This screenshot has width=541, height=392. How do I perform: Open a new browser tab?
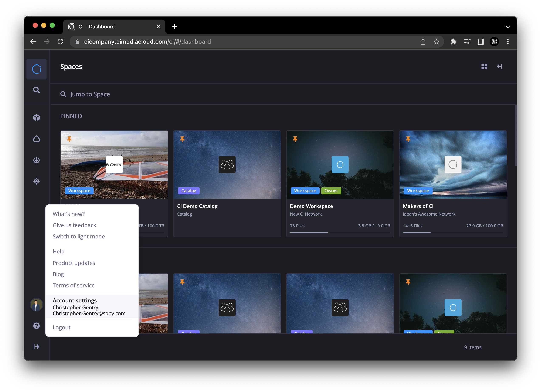tap(174, 27)
